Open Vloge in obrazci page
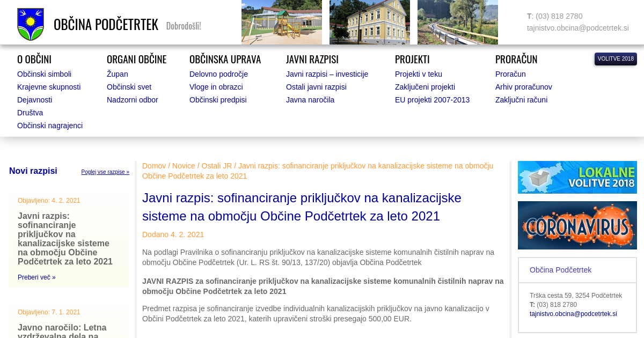The width and height of the screenshot is (644, 338). (x=216, y=87)
